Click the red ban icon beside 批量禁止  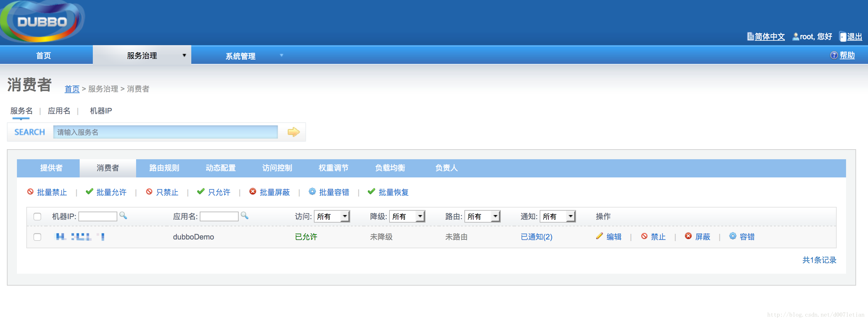(30, 192)
